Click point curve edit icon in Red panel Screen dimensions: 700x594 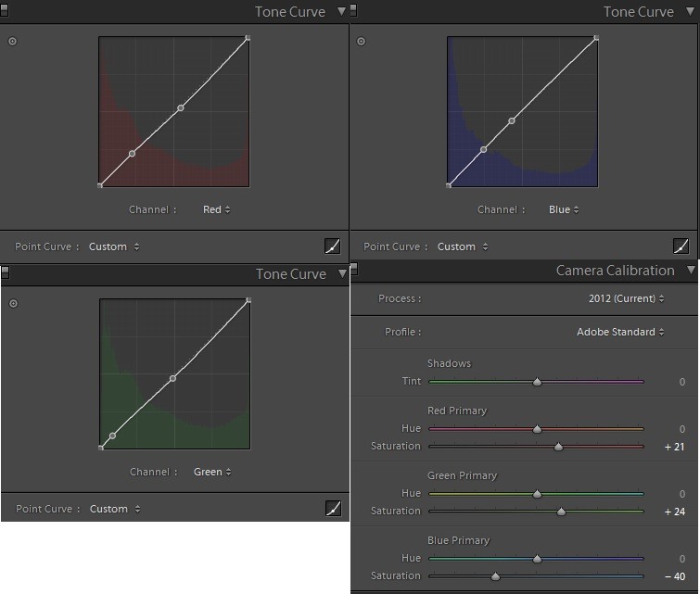point(332,246)
